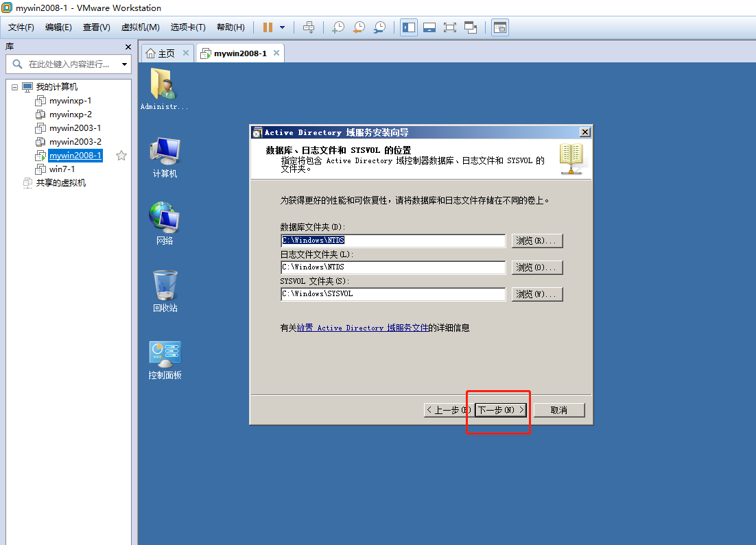The height and width of the screenshot is (545, 756).
Task: Open the 文件(F) menu
Action: click(21, 27)
